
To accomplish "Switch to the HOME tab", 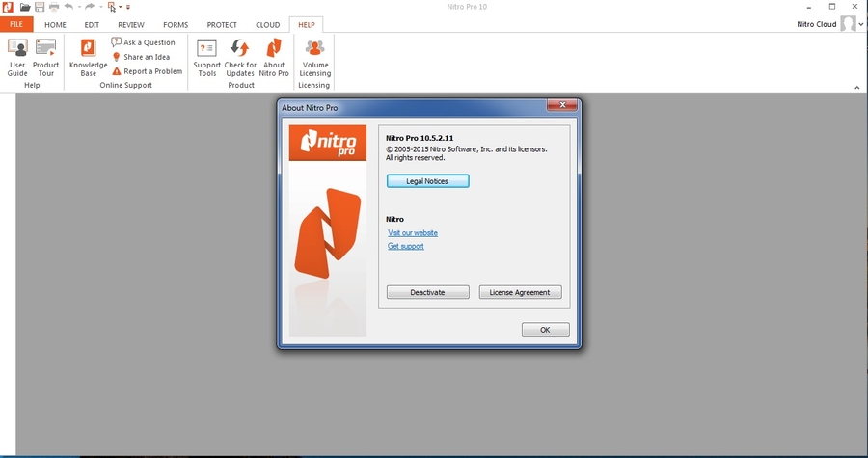I will coord(56,24).
